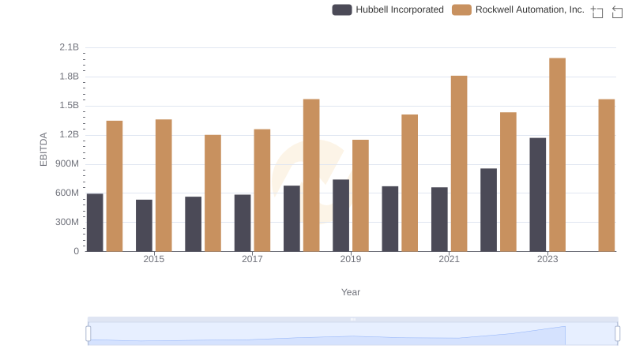This screenshot has width=632, height=364.
Task: Click the 2.1B y-axis label
Action: [69, 47]
